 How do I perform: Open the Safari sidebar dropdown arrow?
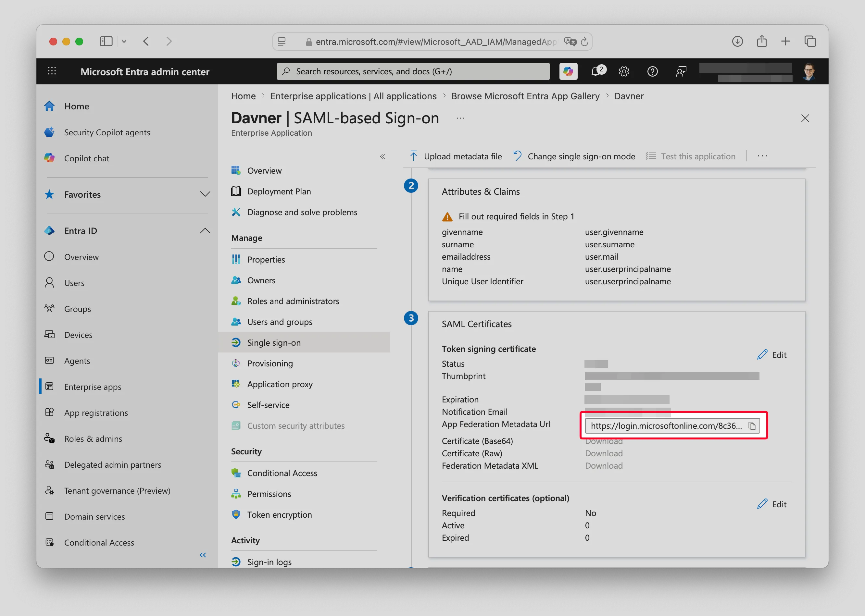[124, 41]
